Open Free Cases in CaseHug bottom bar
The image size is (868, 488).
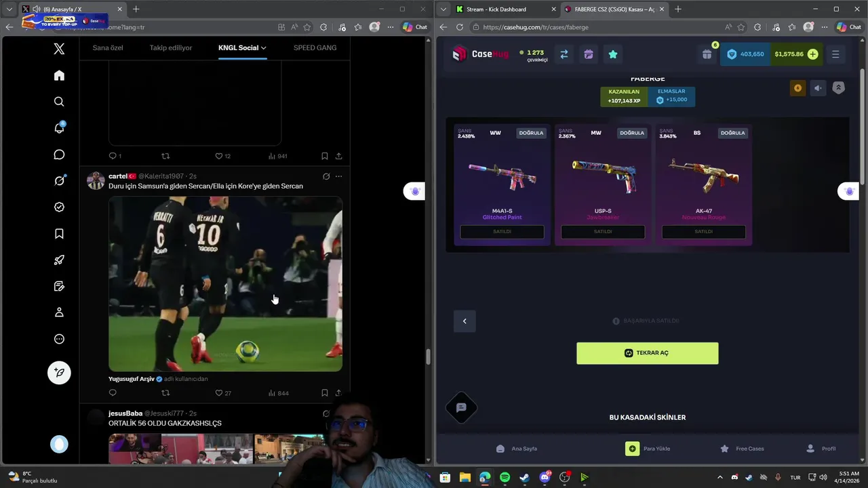tap(742, 449)
